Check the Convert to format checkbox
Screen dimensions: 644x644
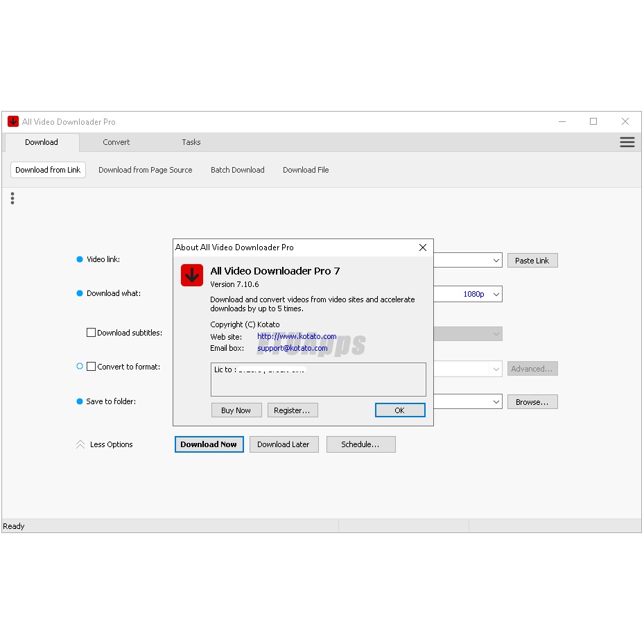click(x=91, y=367)
